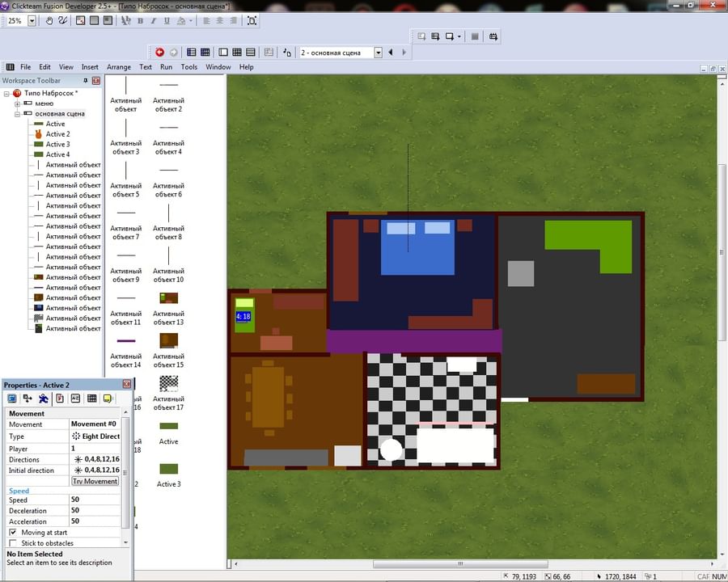728x582 pixels.
Task: Open Runtime options tab in Properties
Action: [59, 399]
